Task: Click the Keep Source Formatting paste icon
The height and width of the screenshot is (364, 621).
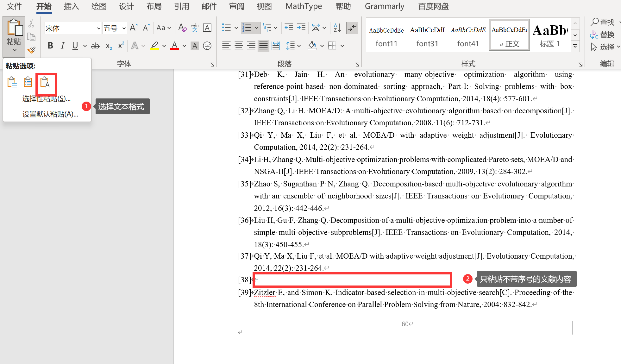Action: click(x=12, y=82)
